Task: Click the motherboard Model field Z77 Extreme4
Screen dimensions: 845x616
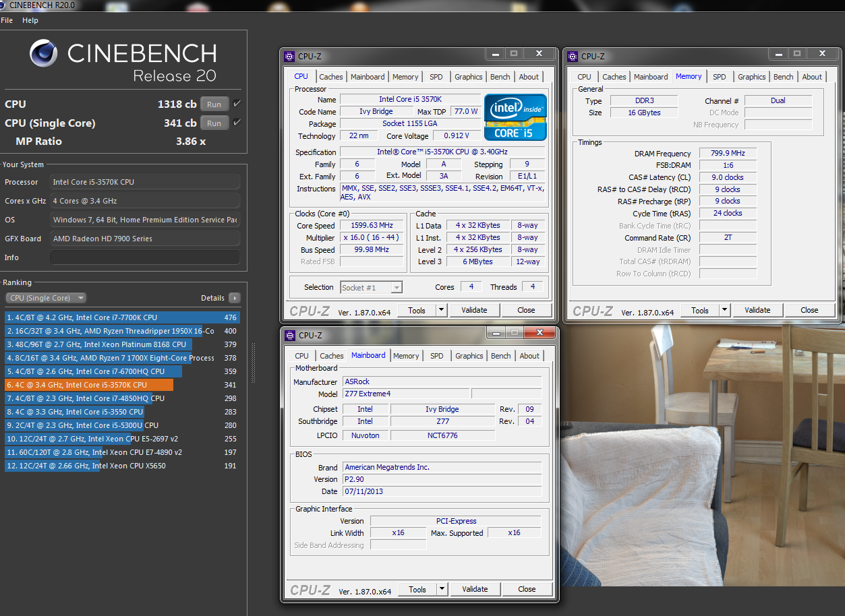Action: (406, 394)
